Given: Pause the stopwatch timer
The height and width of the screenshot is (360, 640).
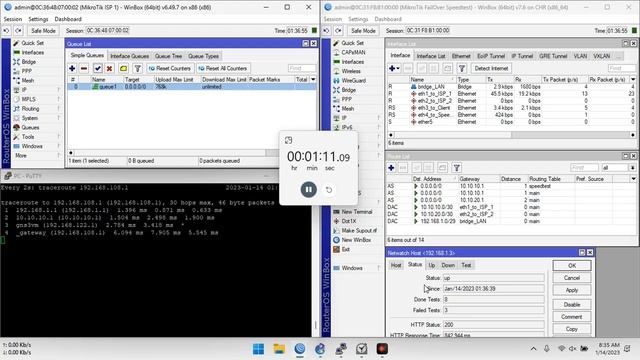Looking at the screenshot, I should pos(309,189).
